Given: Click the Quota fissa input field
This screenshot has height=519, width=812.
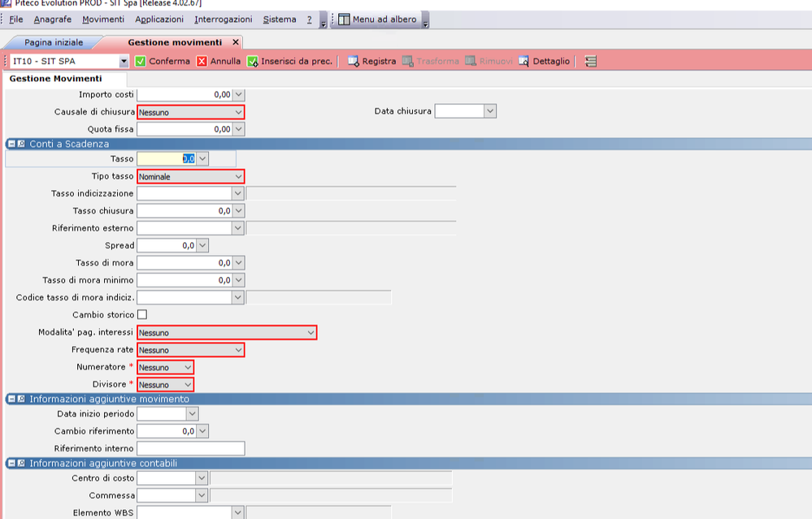Looking at the screenshot, I should click(x=185, y=129).
